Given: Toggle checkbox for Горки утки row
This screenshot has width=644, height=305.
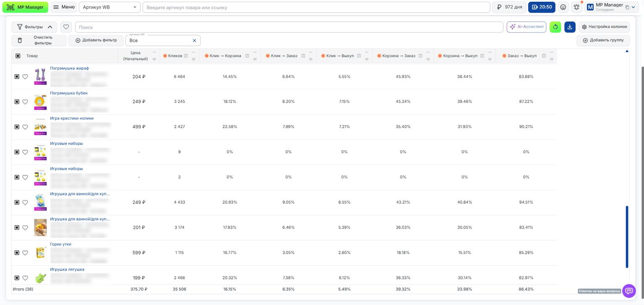Looking at the screenshot, I should [x=17, y=253].
